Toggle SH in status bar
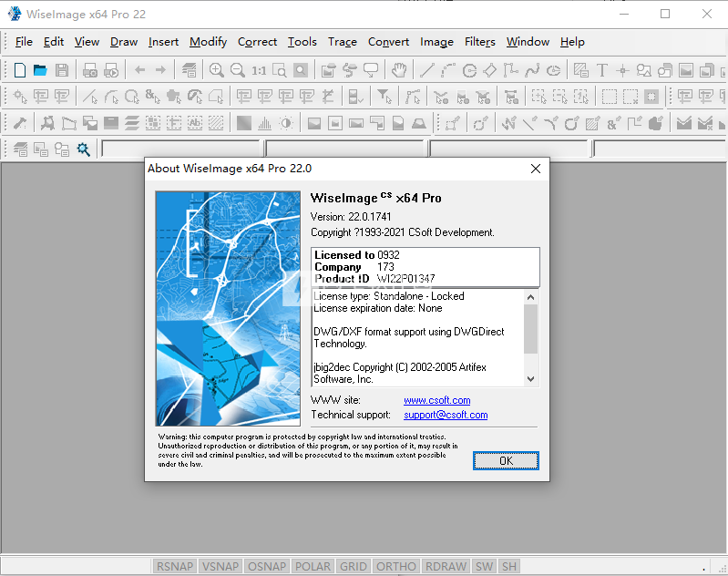This screenshot has width=728, height=576. [x=509, y=567]
